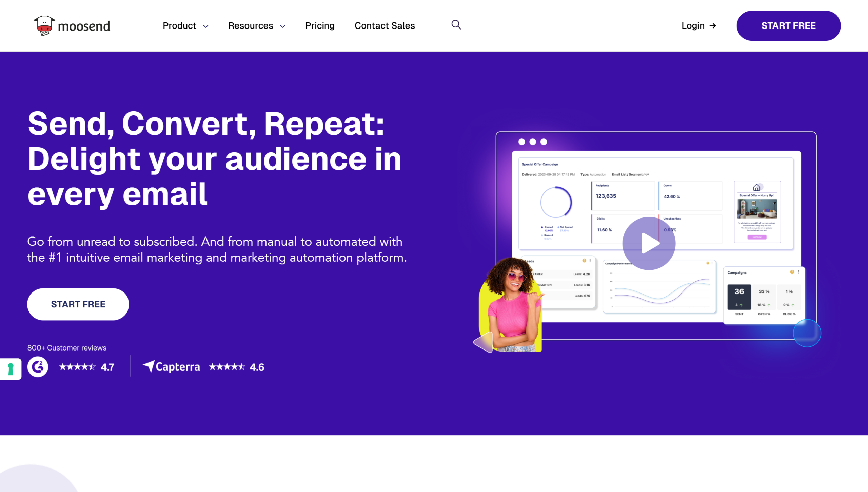Click the Capterra 4.6 star rating
This screenshot has width=868, height=492.
(x=236, y=367)
